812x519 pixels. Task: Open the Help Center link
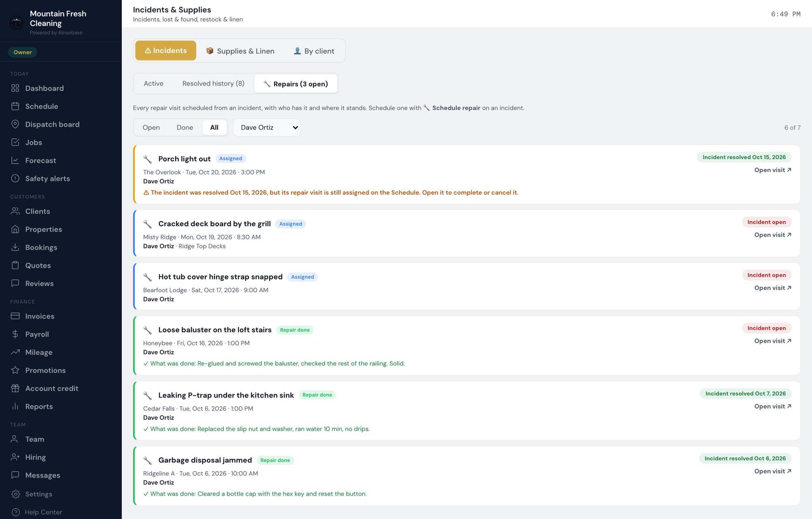pos(37,512)
